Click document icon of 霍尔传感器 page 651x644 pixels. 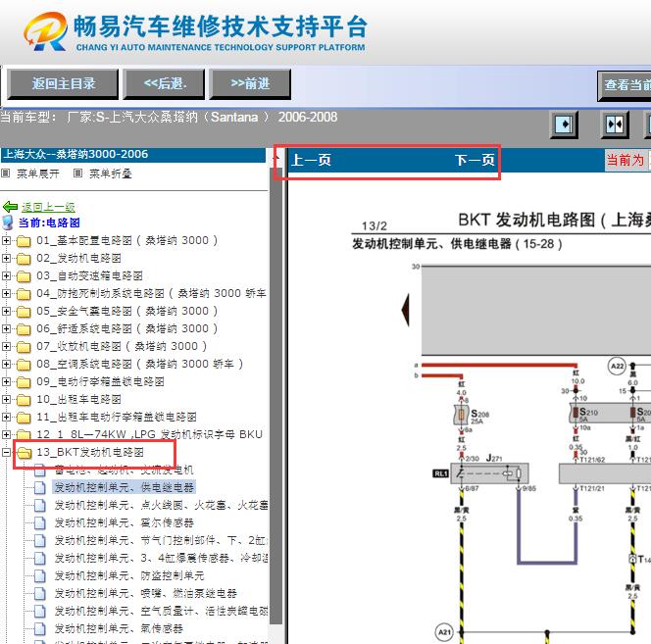coord(40,523)
